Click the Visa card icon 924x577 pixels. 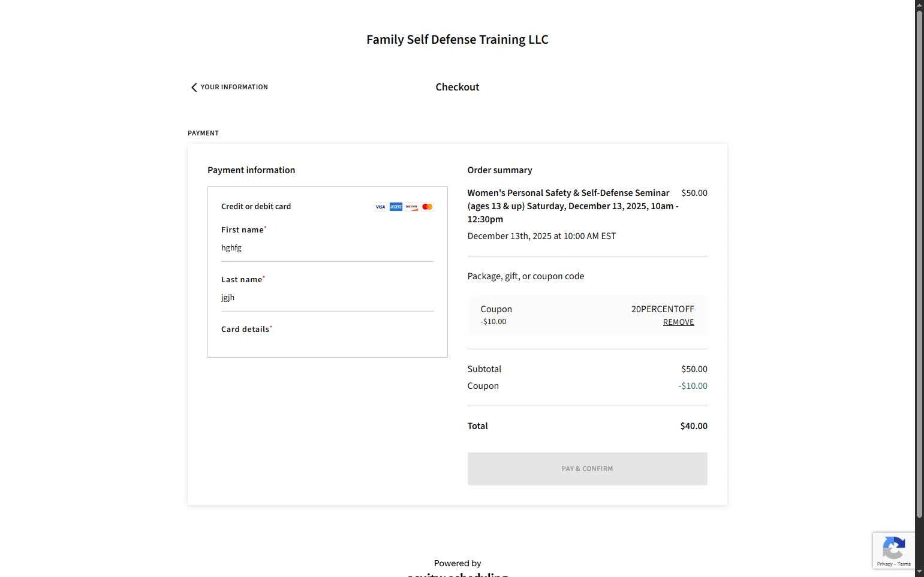[x=380, y=207]
